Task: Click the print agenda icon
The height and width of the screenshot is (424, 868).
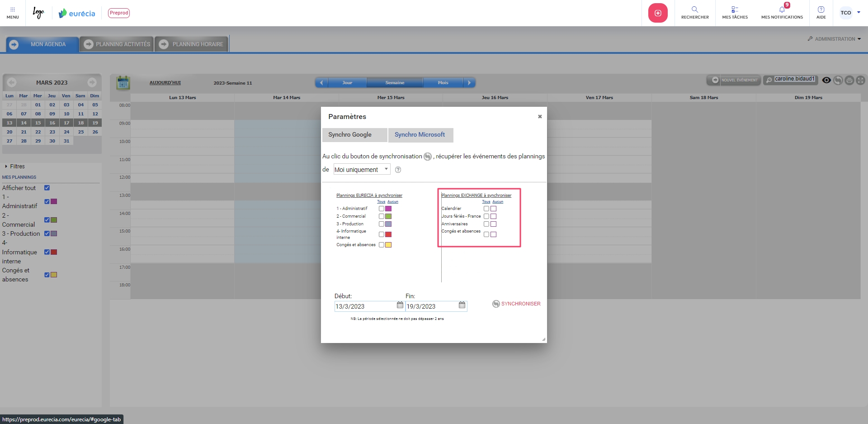Action: tap(849, 80)
